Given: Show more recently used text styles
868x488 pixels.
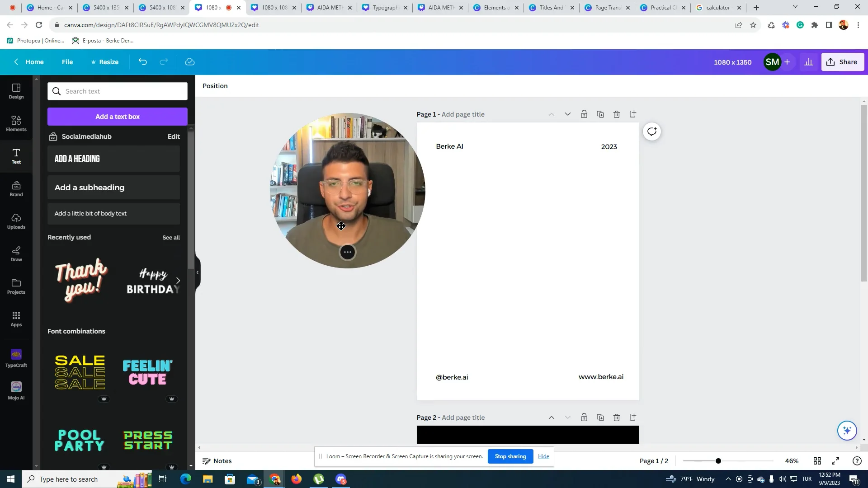Looking at the screenshot, I should [178, 281].
